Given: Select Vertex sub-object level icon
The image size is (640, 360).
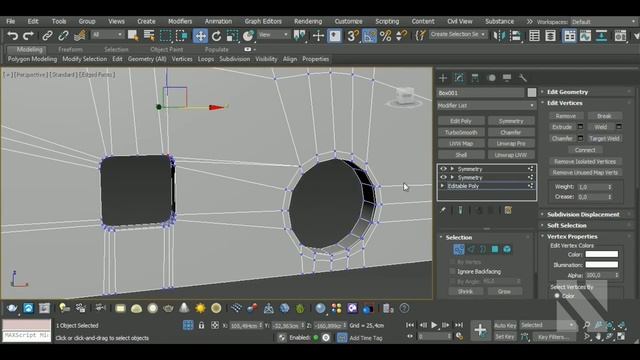Looking at the screenshot, I should click(x=459, y=249).
